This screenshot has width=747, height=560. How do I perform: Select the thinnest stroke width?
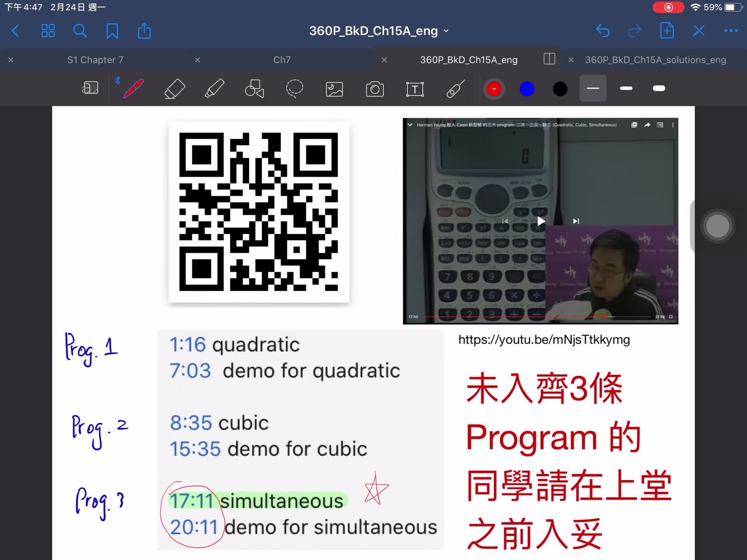(593, 89)
